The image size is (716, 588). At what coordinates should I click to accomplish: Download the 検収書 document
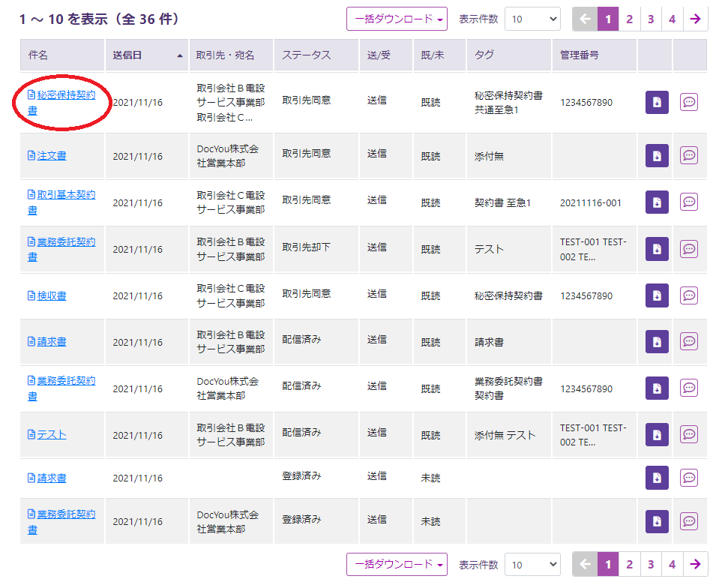[657, 295]
